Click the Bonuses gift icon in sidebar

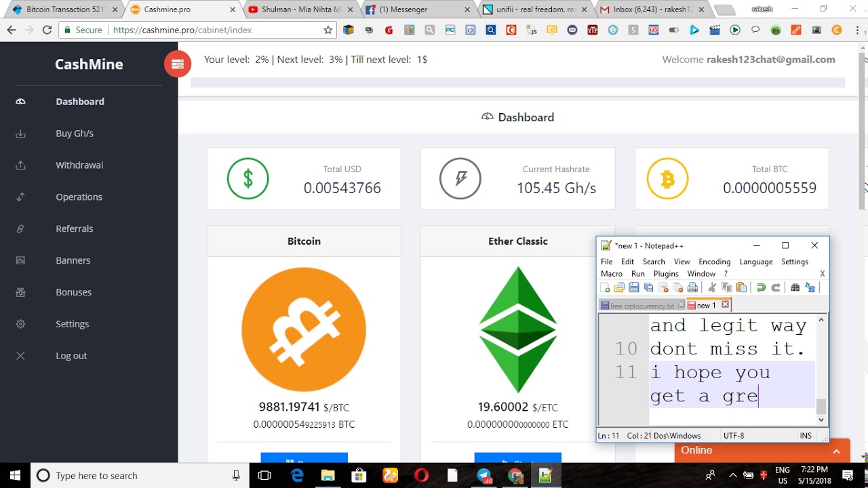[20, 293]
